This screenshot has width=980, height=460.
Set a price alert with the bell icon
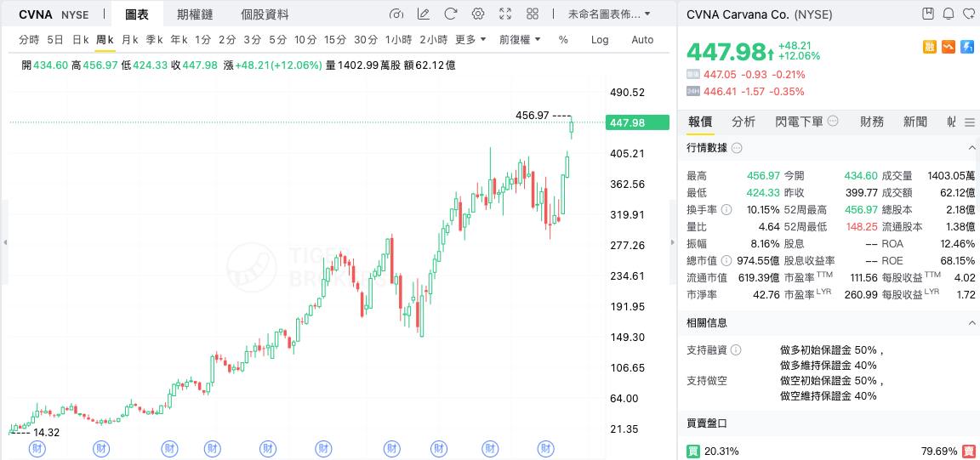[949, 14]
